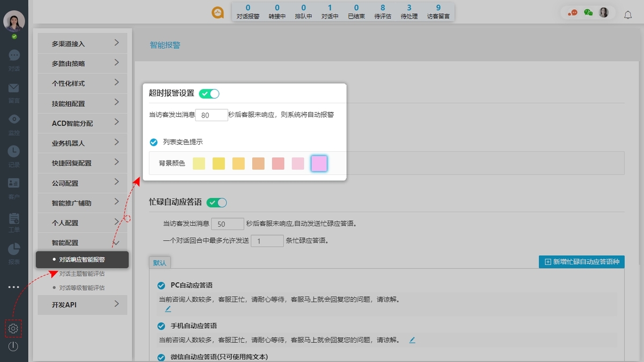
Task: Switch to the 默认 tab
Action: [x=159, y=263]
